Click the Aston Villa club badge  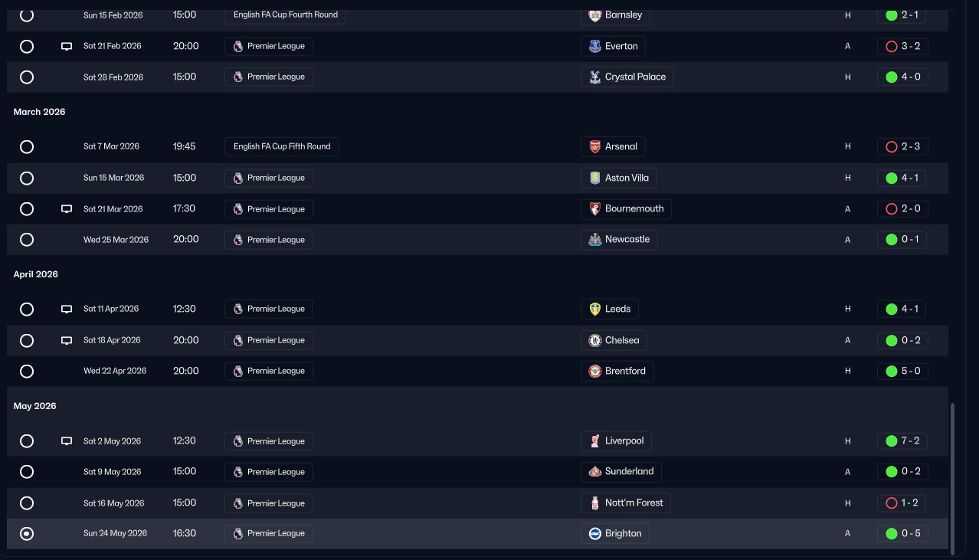pos(595,178)
